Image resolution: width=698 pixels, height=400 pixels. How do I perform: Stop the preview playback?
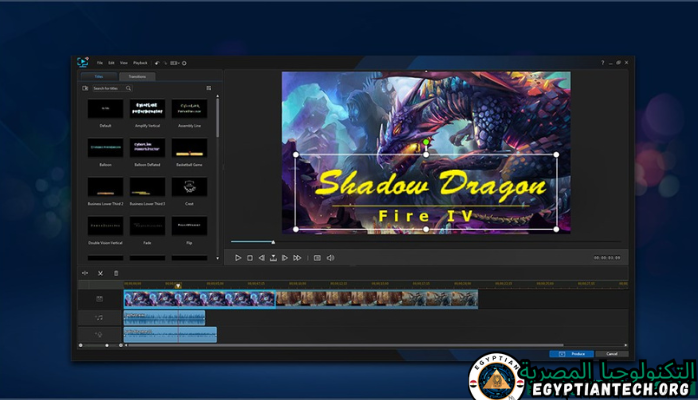250,258
